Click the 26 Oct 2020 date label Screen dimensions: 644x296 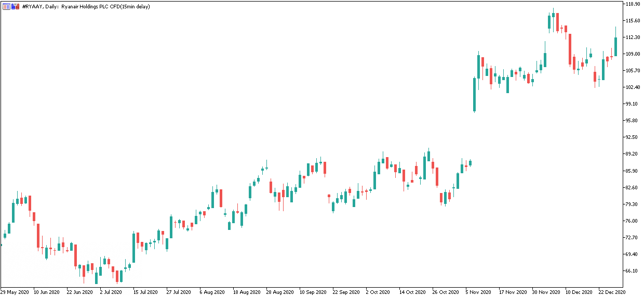pyautogui.click(x=447, y=292)
